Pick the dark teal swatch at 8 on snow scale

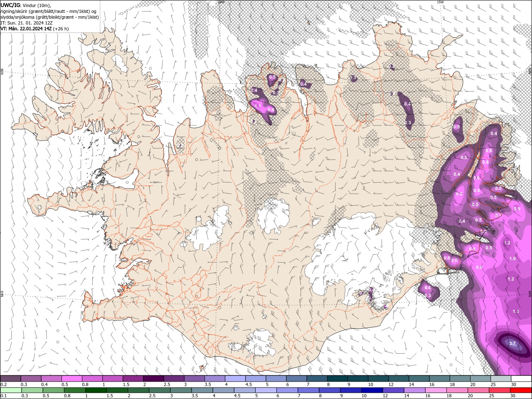pyautogui.click(x=337, y=379)
